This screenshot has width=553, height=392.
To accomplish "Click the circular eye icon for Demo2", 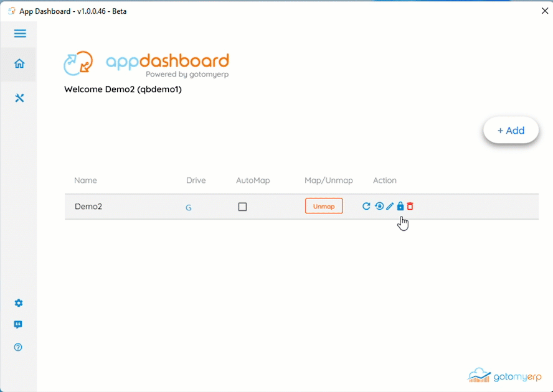I will coord(379,206).
